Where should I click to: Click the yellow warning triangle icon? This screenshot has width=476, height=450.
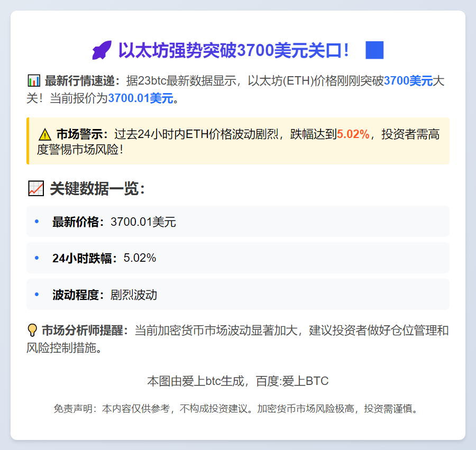[45, 134]
